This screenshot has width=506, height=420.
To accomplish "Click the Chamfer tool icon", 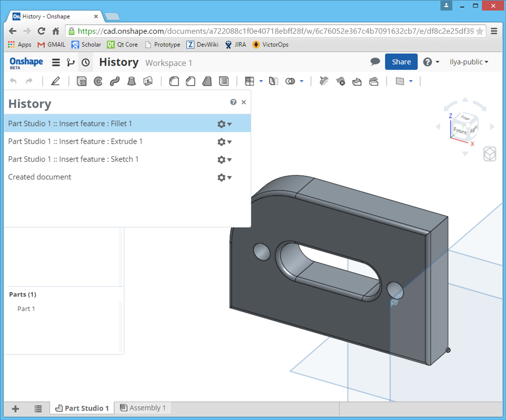I will click(190, 81).
